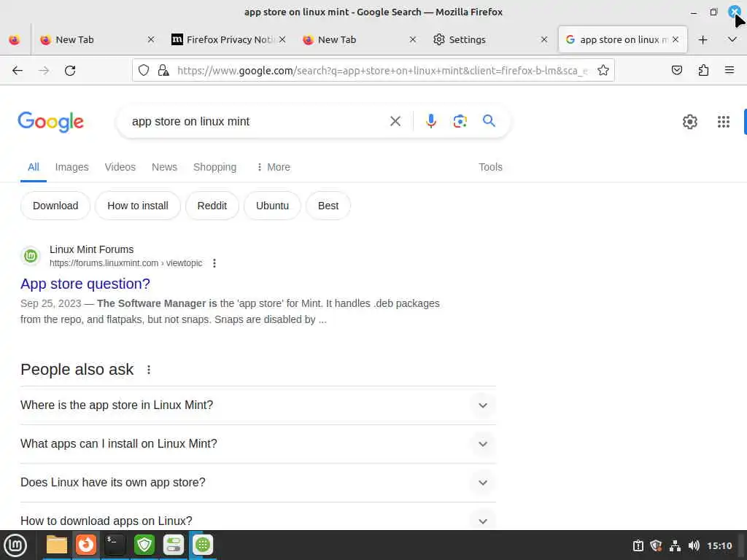The width and height of the screenshot is (747, 560).
Task: Open App store question? result link
Action: [85, 284]
